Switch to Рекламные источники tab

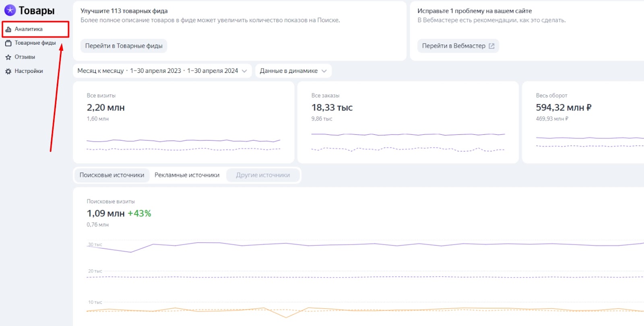(187, 175)
